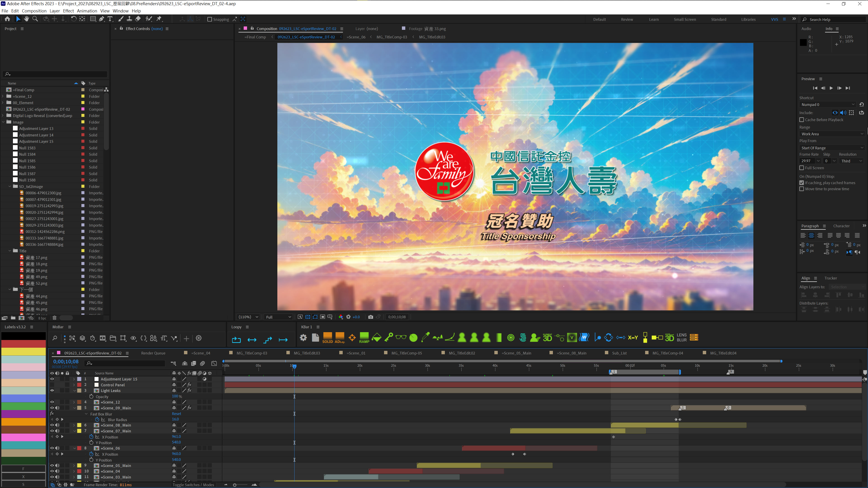This screenshot has width=868, height=488.
Task: Open the Full resolution dropdown in viewer
Action: coord(278,317)
